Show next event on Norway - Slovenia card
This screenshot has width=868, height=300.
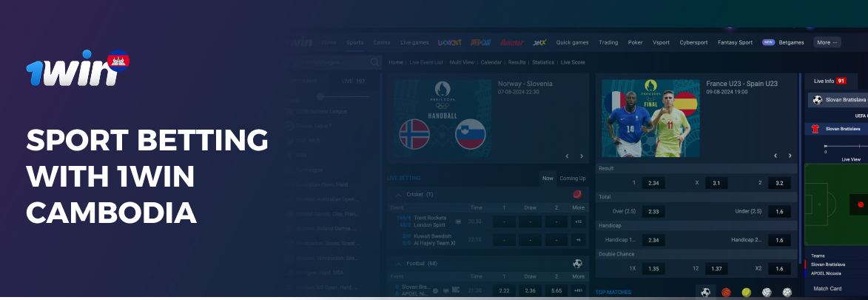(581, 156)
